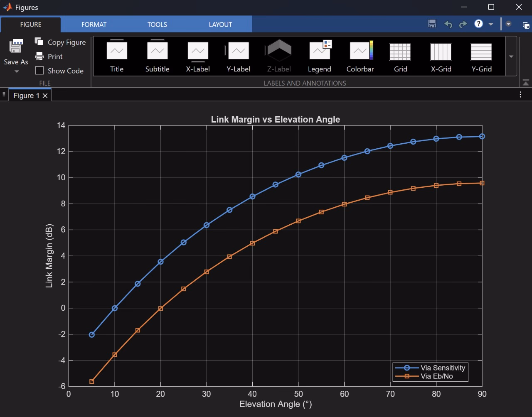Enable the Show Code checkbox
Viewport: 532px width, 417px height.
pyautogui.click(x=39, y=71)
